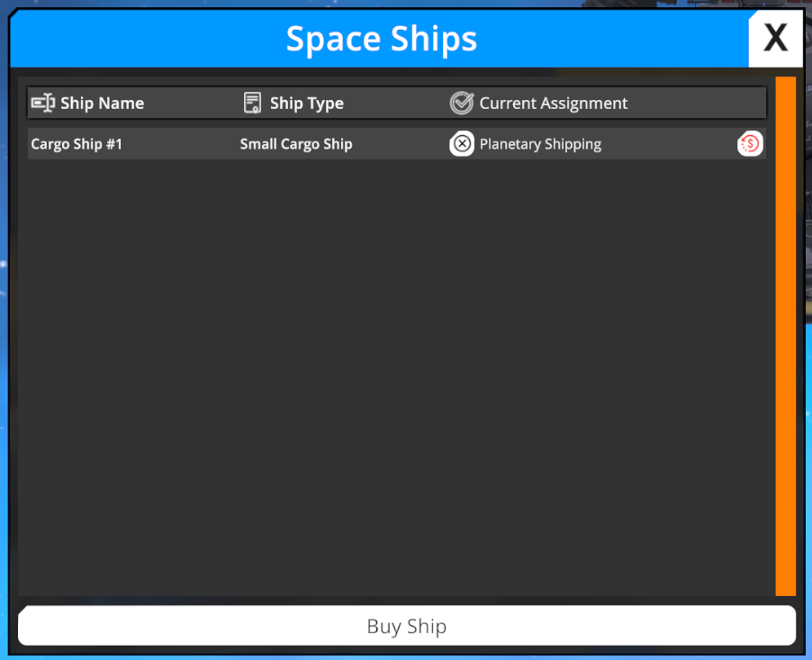812x660 pixels.
Task: Click blank blue title bar left of the title
Action: pyautogui.click(x=135, y=39)
